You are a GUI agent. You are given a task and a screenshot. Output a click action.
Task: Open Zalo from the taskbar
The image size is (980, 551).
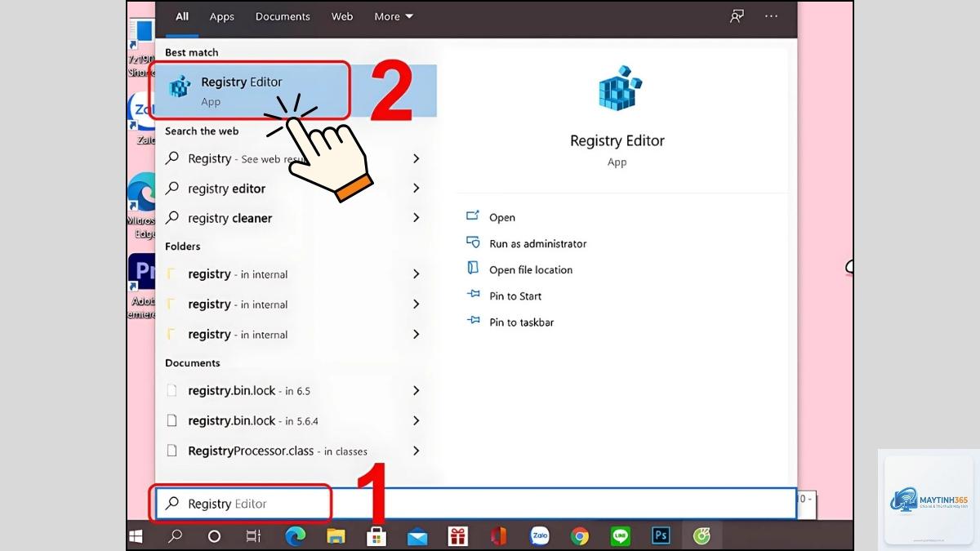pyautogui.click(x=539, y=536)
